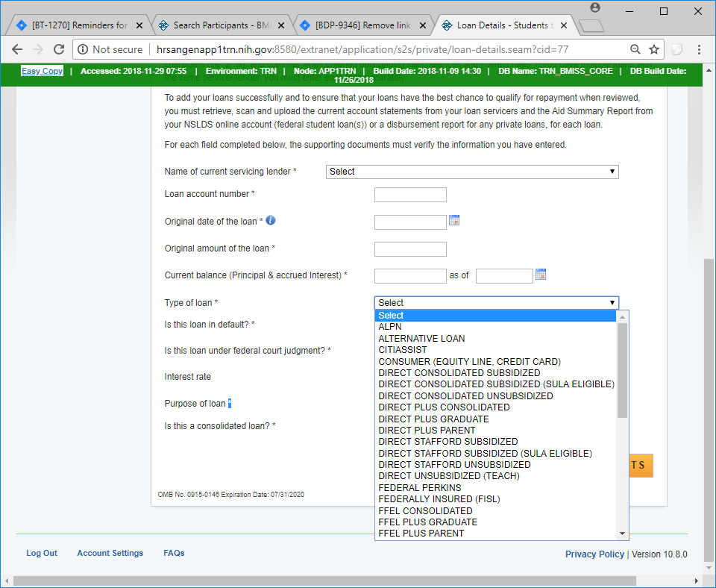Click the loan type list scrollbar thumb

tap(622, 370)
